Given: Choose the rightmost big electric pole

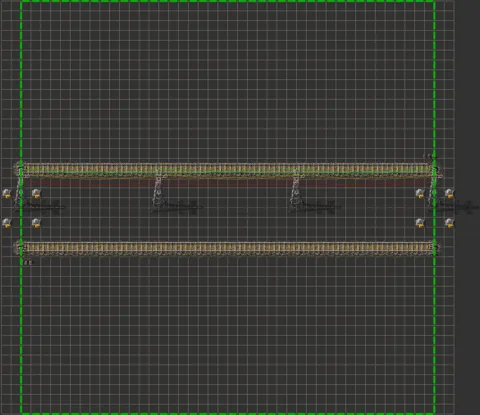Looking at the screenshot, I should pyautogui.click(x=434, y=193).
